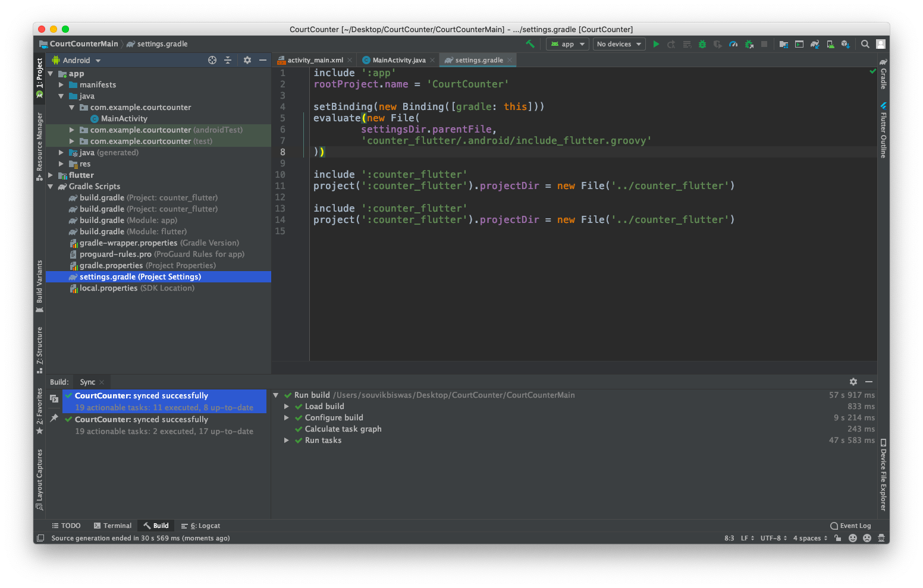
Task: Click the Toggle view icon in Build panel
Action: [x=54, y=398]
